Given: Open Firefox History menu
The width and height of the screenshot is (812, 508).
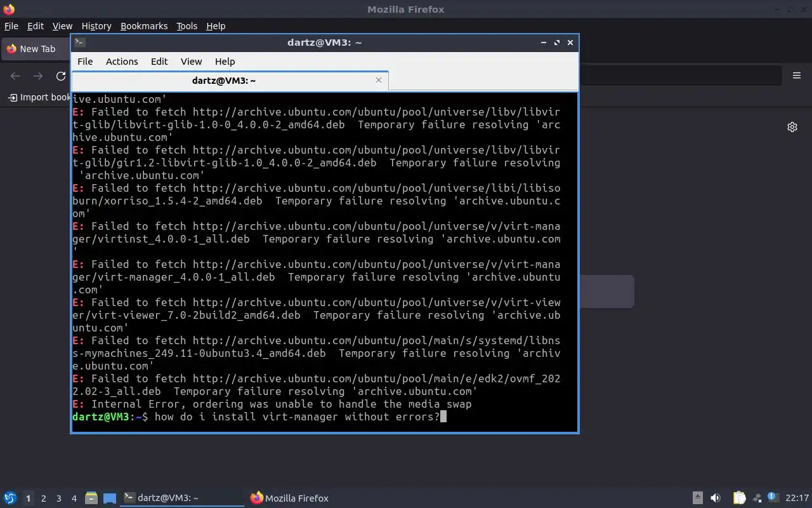Looking at the screenshot, I should [96, 26].
